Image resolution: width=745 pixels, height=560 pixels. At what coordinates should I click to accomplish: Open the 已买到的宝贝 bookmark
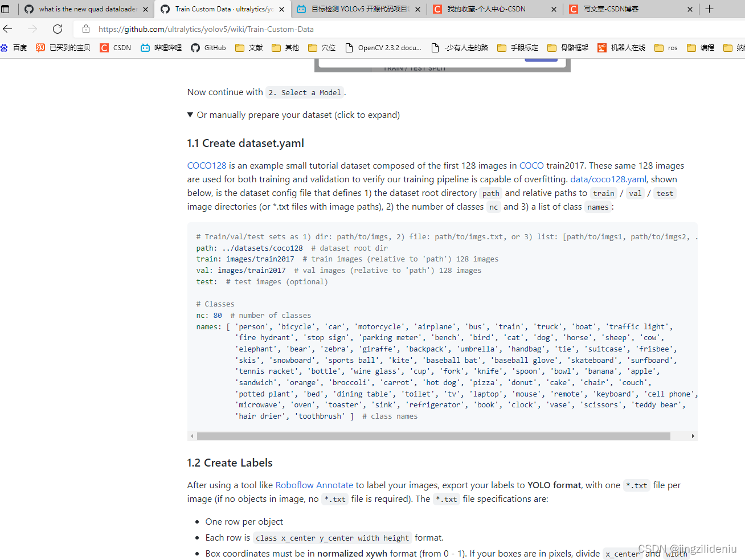click(63, 48)
